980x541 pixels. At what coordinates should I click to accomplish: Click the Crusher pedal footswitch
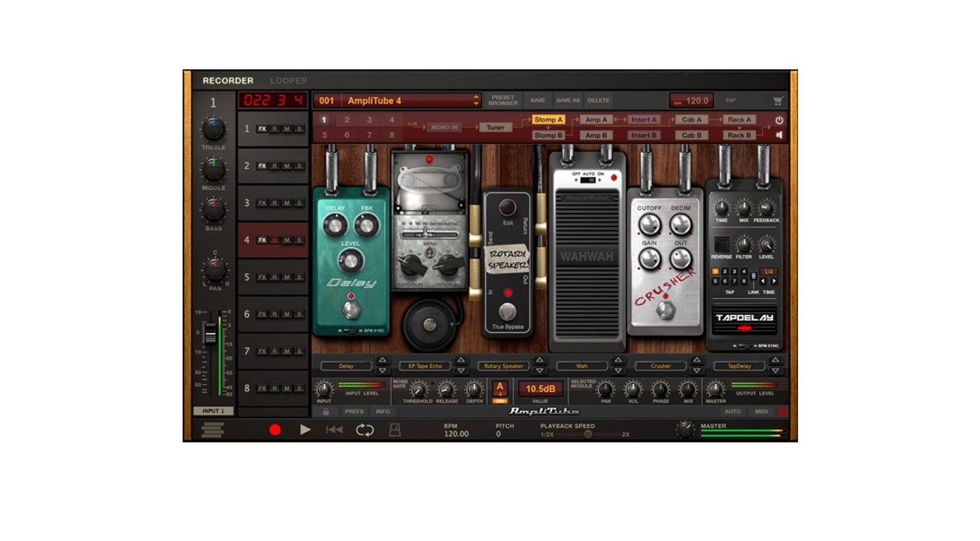665,310
